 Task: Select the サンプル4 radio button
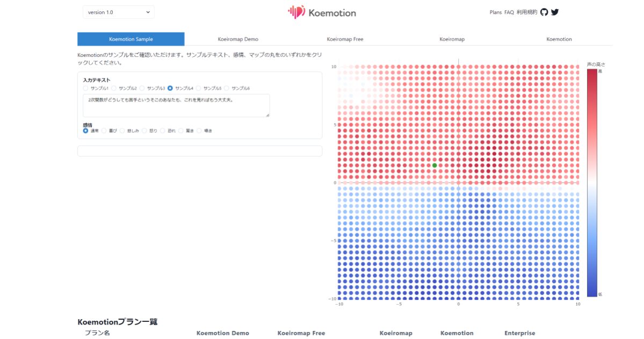[x=170, y=88]
